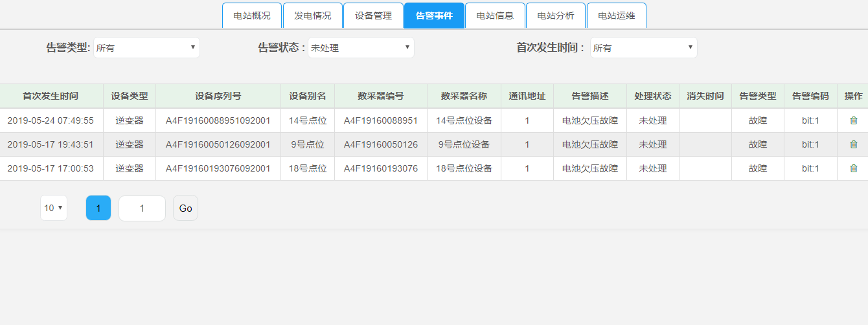Click the 数采器编号 column header
This screenshot has height=325, width=868.
pyautogui.click(x=381, y=96)
